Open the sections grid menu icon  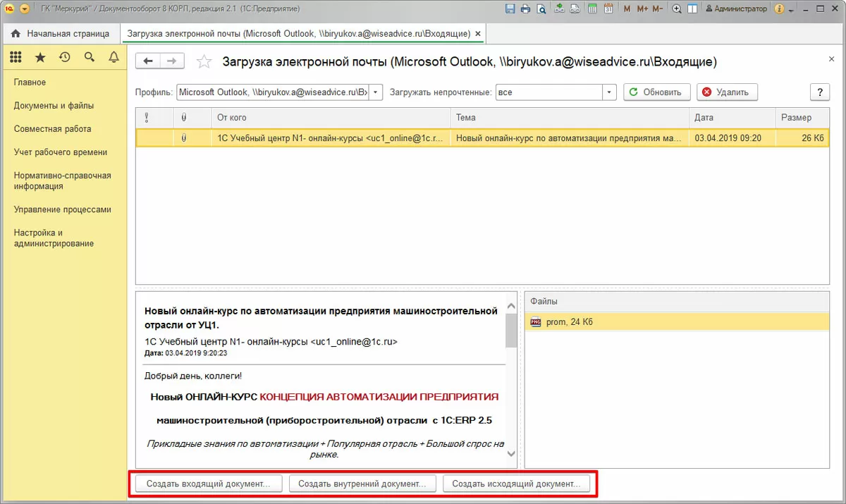16,57
